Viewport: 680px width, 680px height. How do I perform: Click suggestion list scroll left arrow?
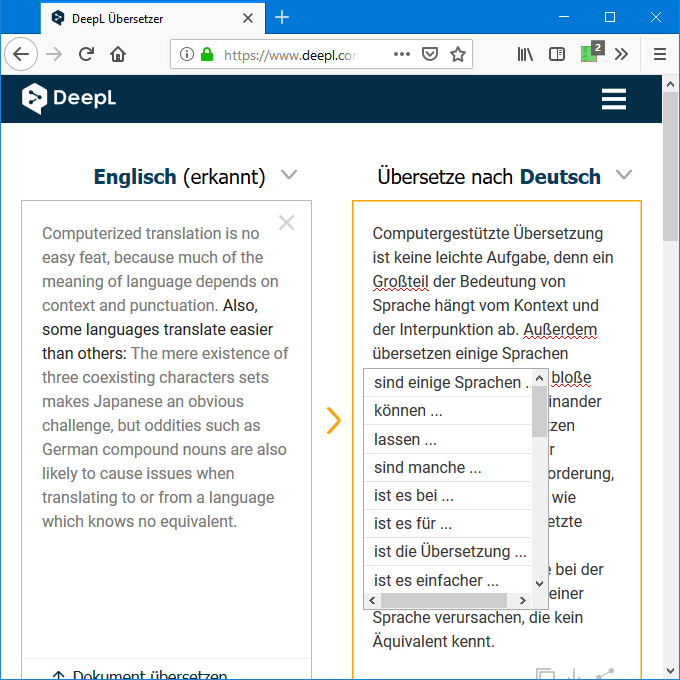pyautogui.click(x=372, y=600)
